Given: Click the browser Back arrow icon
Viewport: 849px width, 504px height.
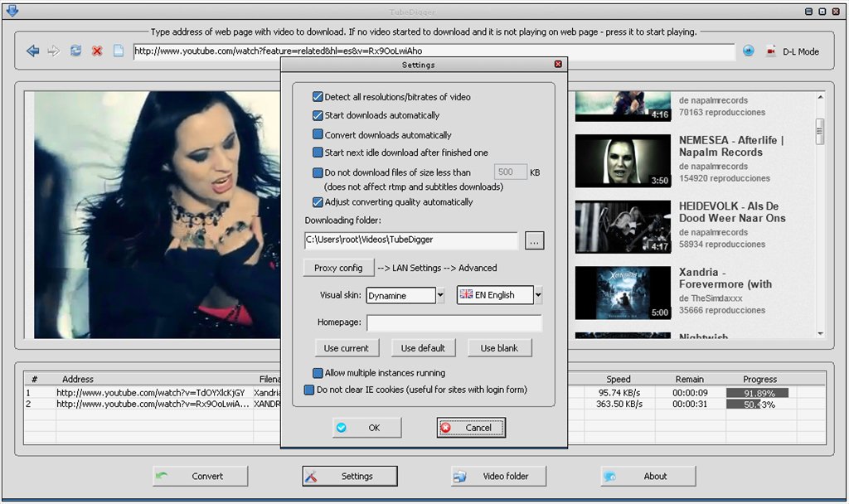Looking at the screenshot, I should [x=32, y=51].
